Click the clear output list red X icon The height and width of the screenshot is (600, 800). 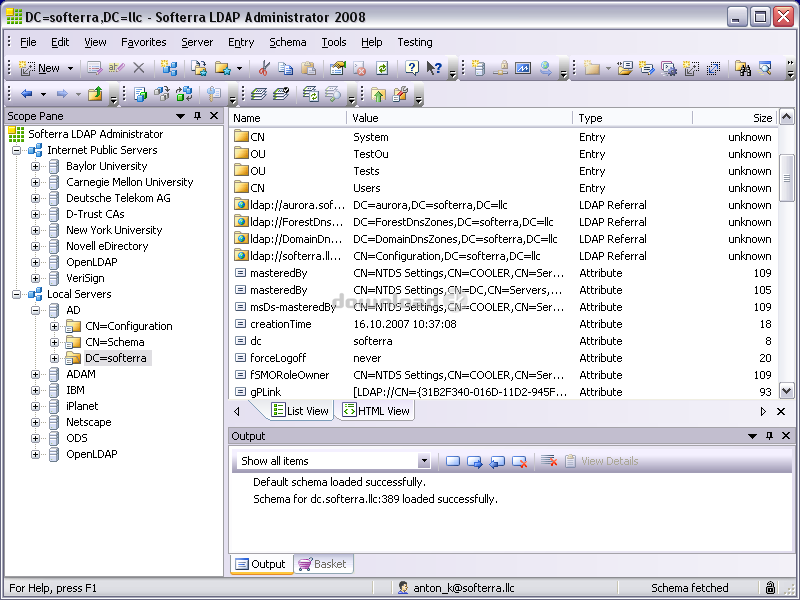click(548, 461)
